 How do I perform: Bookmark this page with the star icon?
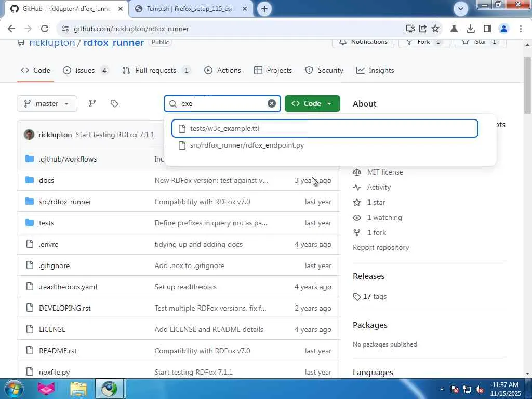tap(435, 29)
